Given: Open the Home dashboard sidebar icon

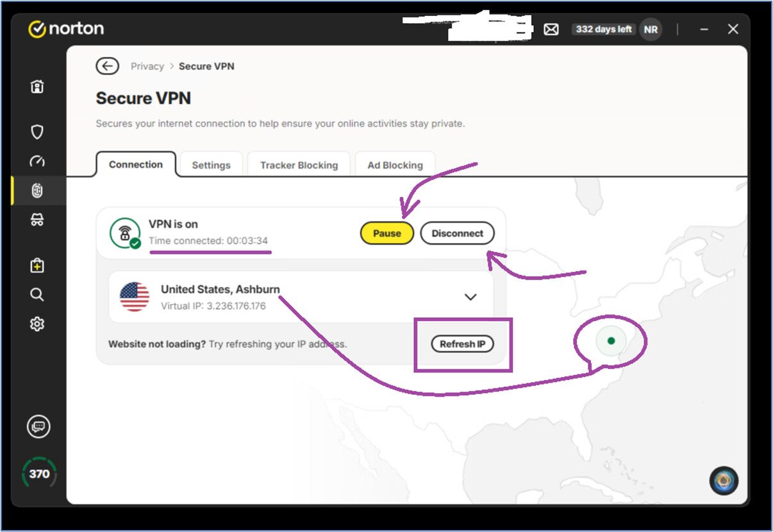Looking at the screenshot, I should click(37, 87).
